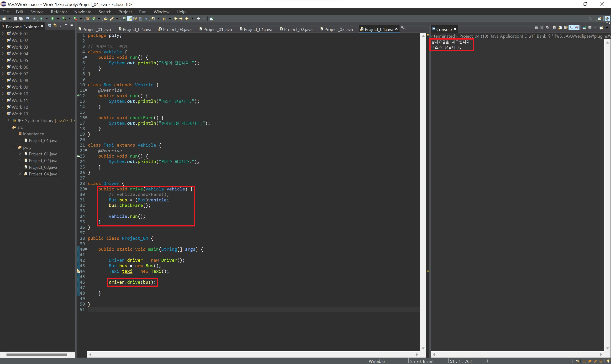Click the green Run button in toolbar

coord(52,19)
